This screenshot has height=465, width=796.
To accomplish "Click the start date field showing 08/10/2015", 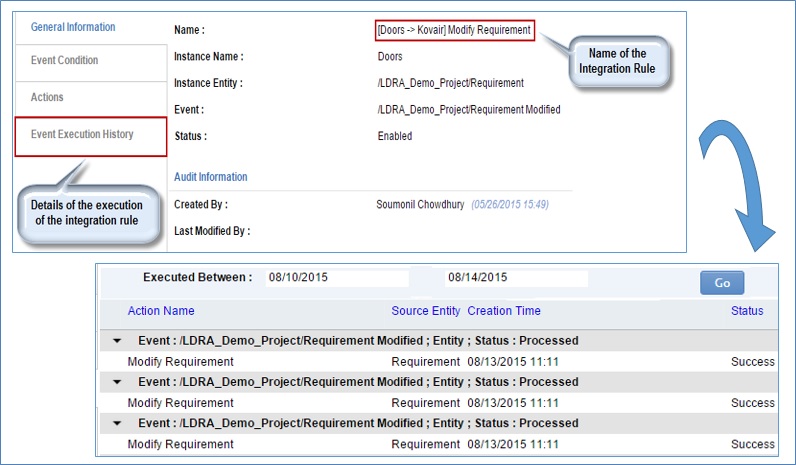I will [x=336, y=278].
